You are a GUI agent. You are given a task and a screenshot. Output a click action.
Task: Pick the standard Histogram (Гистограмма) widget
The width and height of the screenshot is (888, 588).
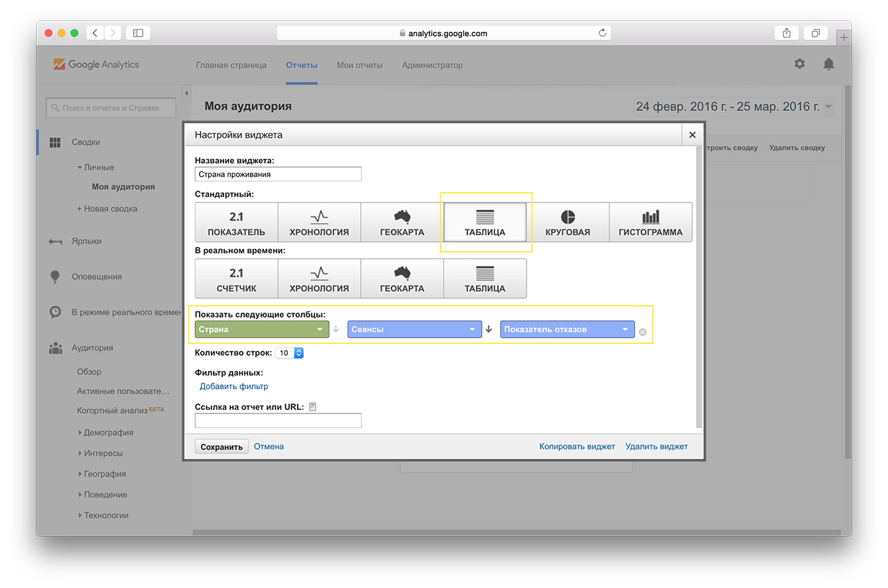[650, 223]
